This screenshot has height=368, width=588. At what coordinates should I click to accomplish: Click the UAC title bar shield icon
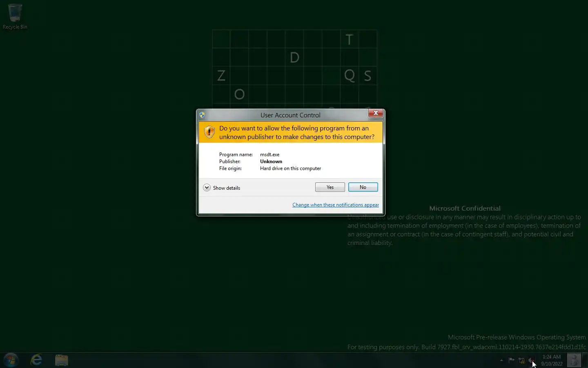point(202,115)
